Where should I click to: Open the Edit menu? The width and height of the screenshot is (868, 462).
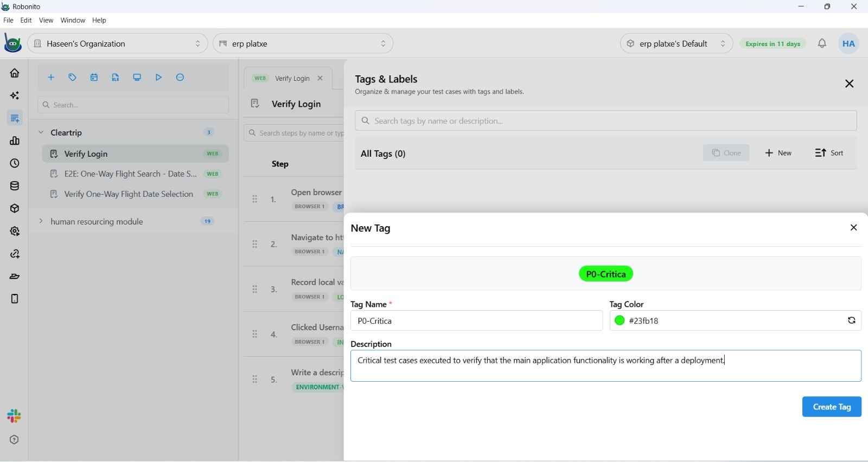(26, 20)
